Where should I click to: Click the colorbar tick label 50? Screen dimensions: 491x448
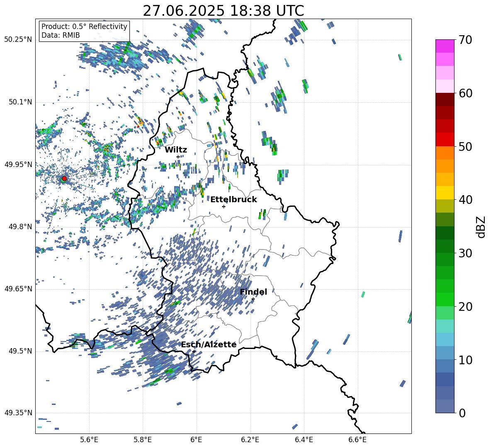click(x=465, y=147)
